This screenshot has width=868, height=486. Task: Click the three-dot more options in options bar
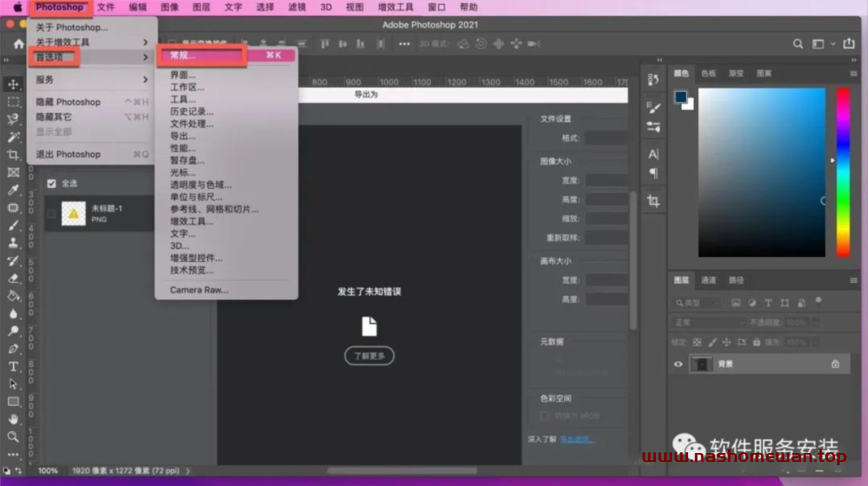[x=404, y=43]
